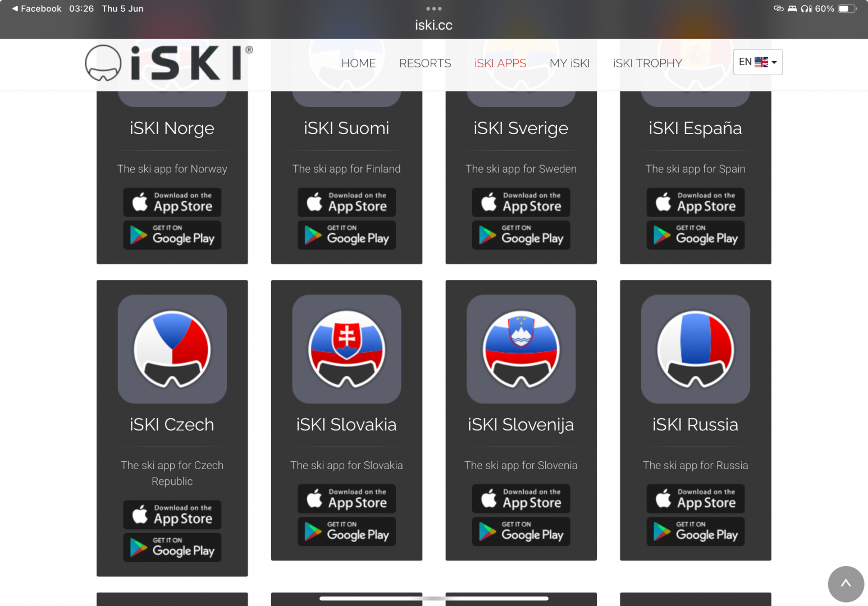
Task: Open Google Play badge for iSKI España
Action: [696, 235]
